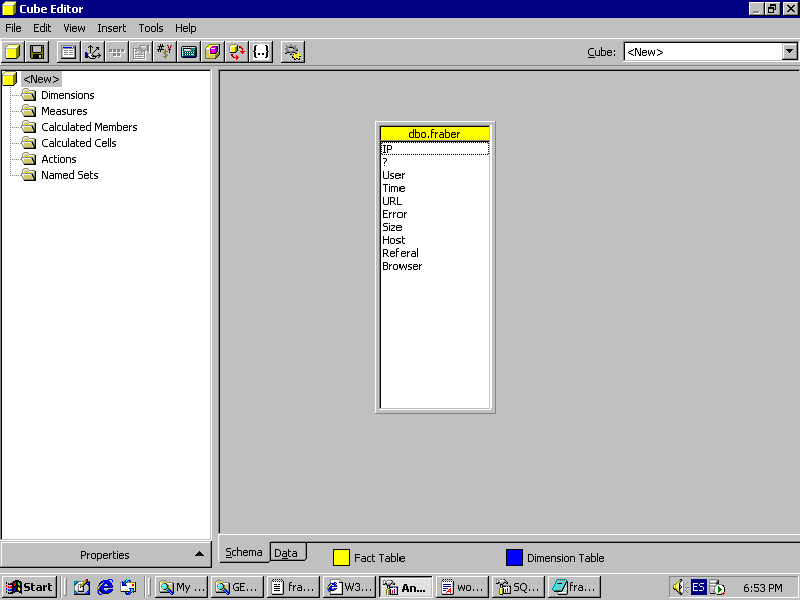Click the Insert Measure currency symbols icon
This screenshot has height=600, width=800.
(x=165, y=51)
